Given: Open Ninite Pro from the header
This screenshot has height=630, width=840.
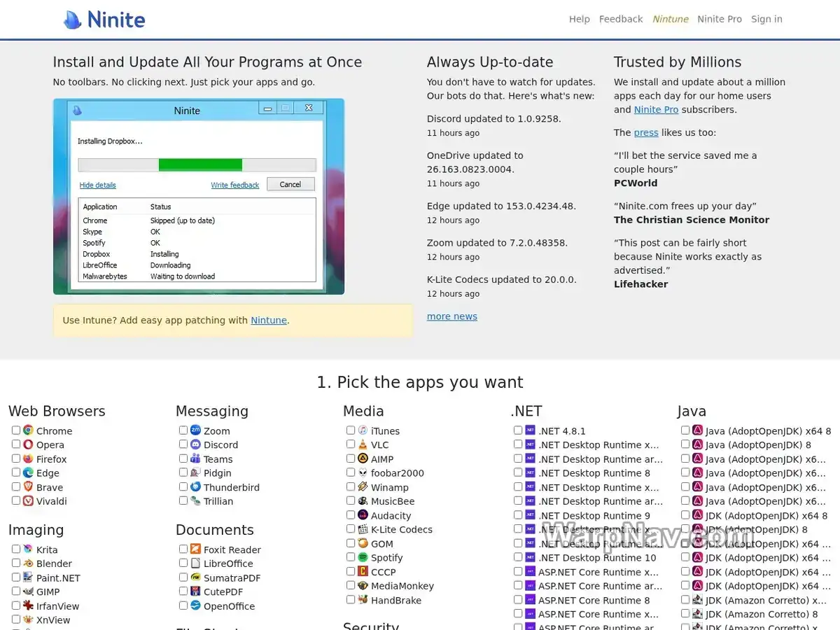Looking at the screenshot, I should pyautogui.click(x=720, y=19).
